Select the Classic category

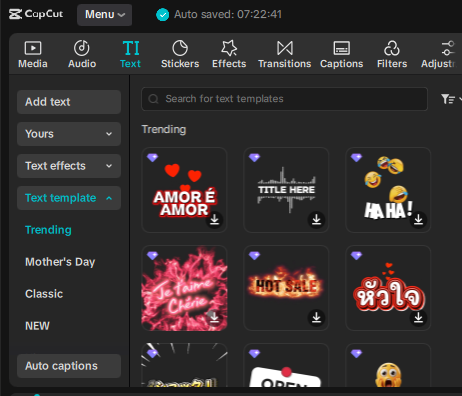44,294
